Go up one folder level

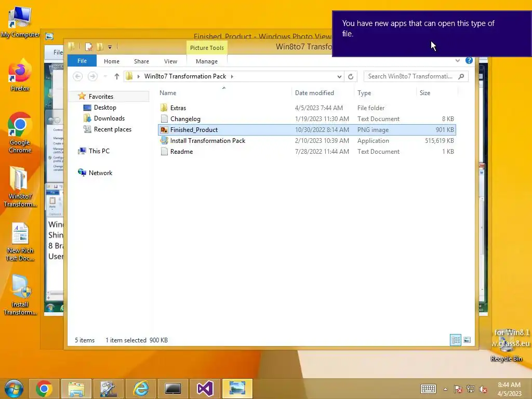click(117, 76)
